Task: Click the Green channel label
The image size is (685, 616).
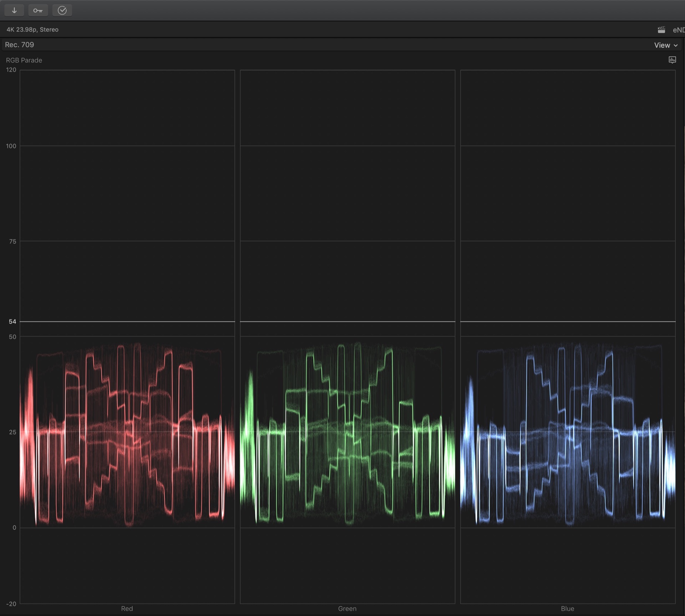Action: (x=347, y=609)
